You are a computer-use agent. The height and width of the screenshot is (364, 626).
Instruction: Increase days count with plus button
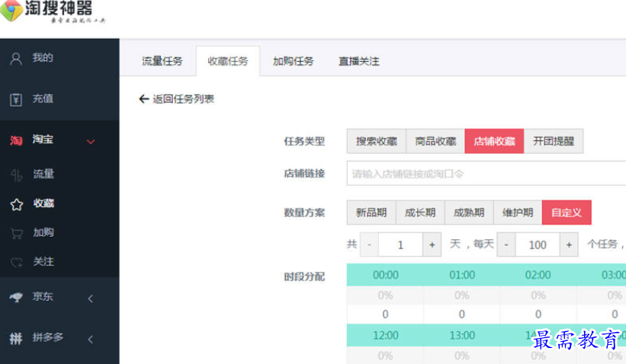(x=432, y=244)
